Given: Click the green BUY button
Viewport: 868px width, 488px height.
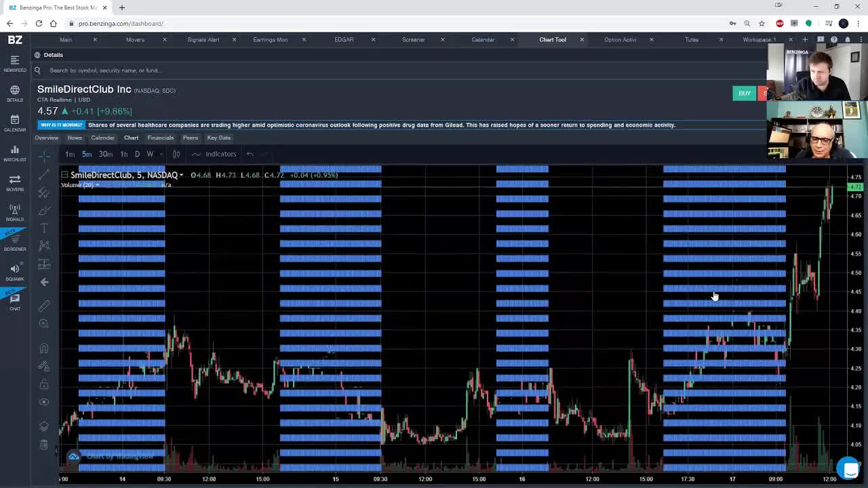Looking at the screenshot, I should click(x=745, y=94).
